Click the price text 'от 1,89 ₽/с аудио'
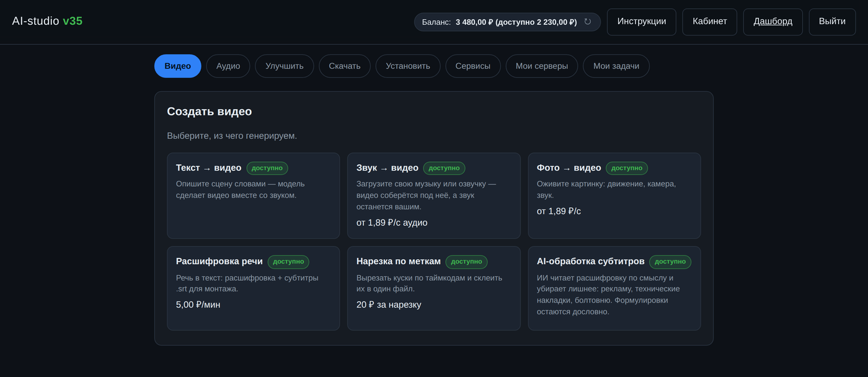Image resolution: width=868 pixels, height=377 pixels. click(x=392, y=223)
